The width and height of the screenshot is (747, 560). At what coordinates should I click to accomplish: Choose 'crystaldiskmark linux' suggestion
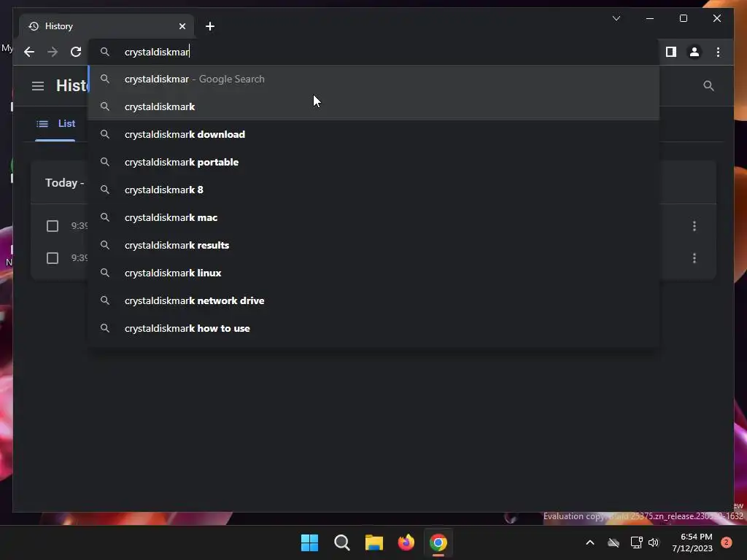(374, 273)
